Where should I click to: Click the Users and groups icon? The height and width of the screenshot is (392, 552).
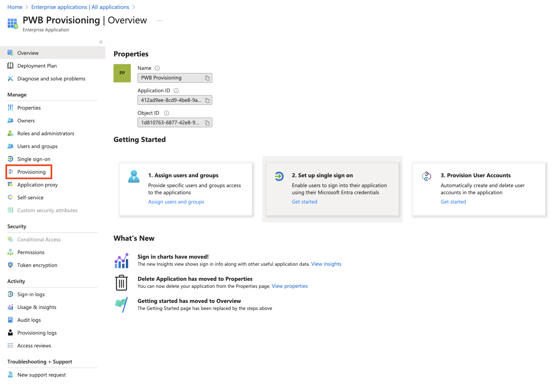click(x=10, y=146)
